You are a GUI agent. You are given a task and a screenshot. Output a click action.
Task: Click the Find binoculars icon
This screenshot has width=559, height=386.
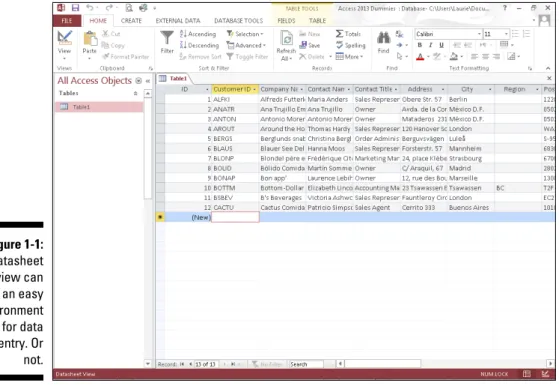(x=384, y=37)
